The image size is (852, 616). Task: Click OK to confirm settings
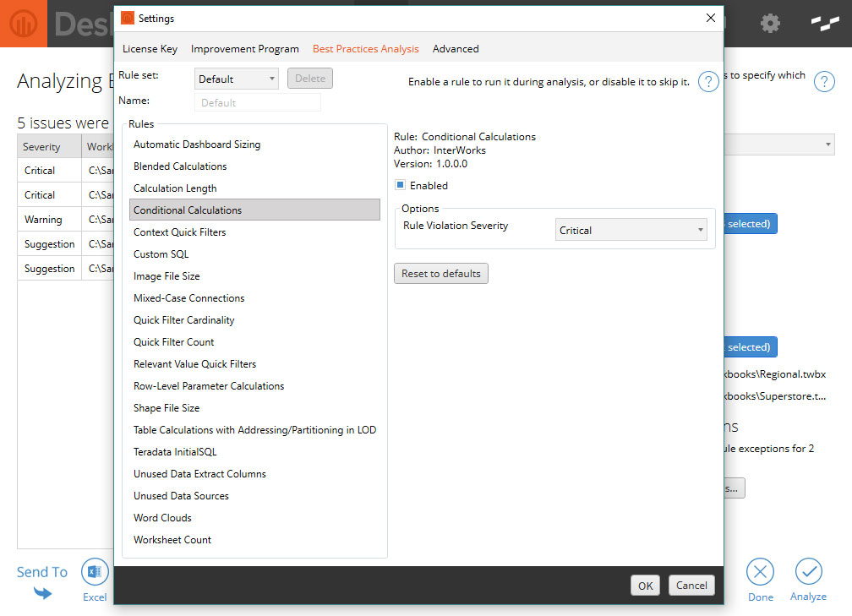pos(646,585)
